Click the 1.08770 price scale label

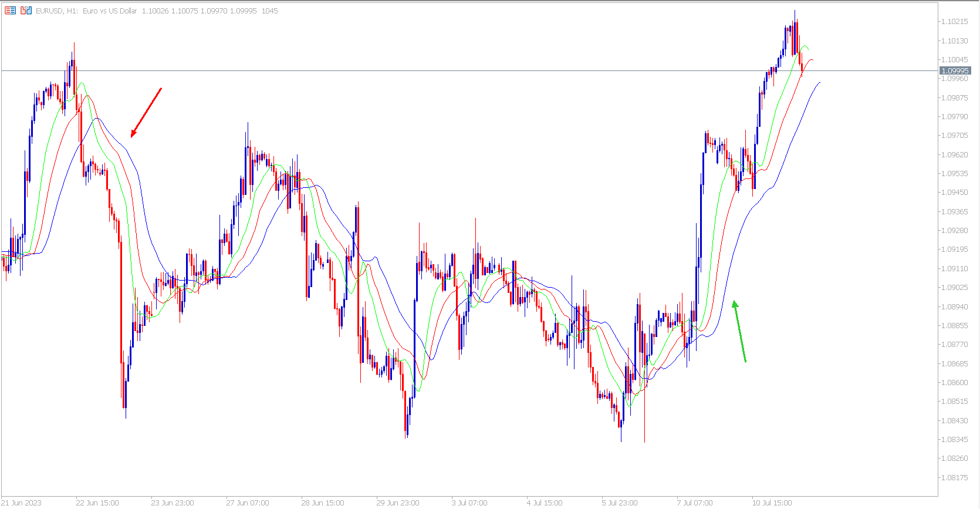coord(955,345)
